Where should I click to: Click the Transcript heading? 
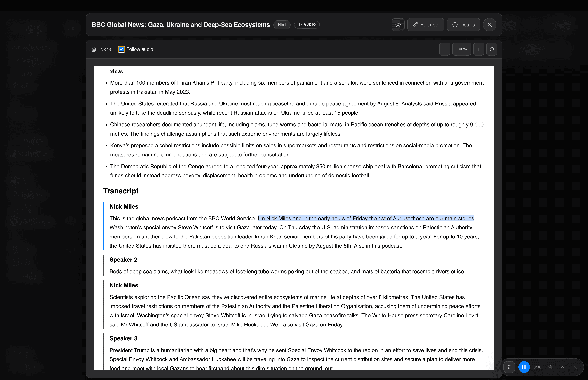click(x=121, y=191)
